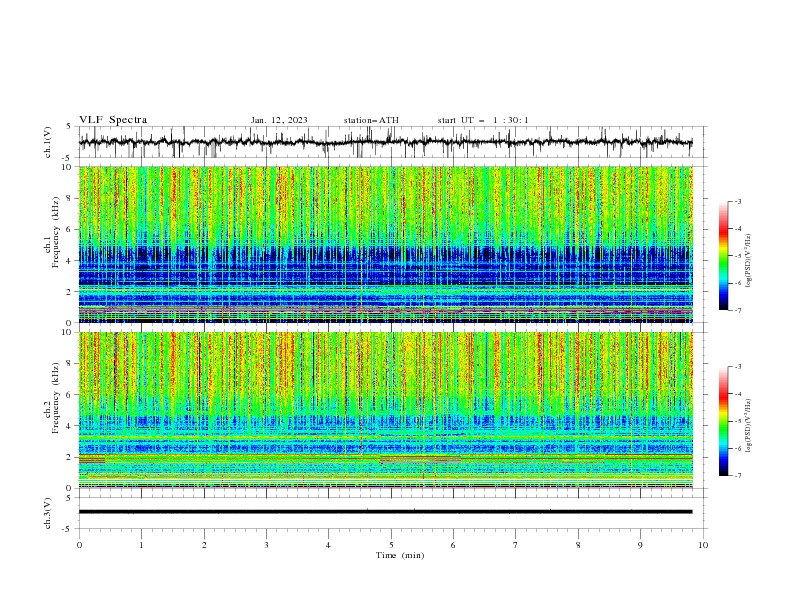
Task: Click the time axis tick label "10" at right end
Action: point(703,545)
